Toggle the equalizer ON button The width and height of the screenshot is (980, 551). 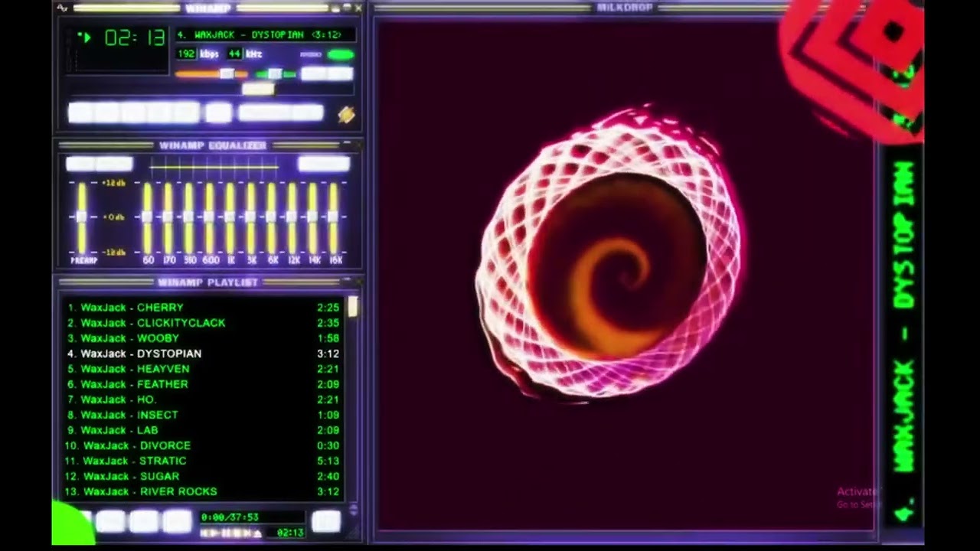tap(81, 163)
